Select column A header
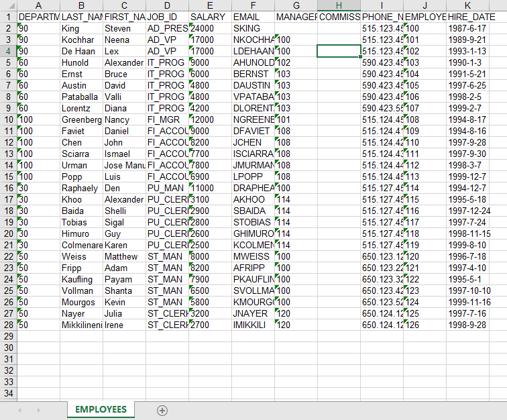 point(38,5)
